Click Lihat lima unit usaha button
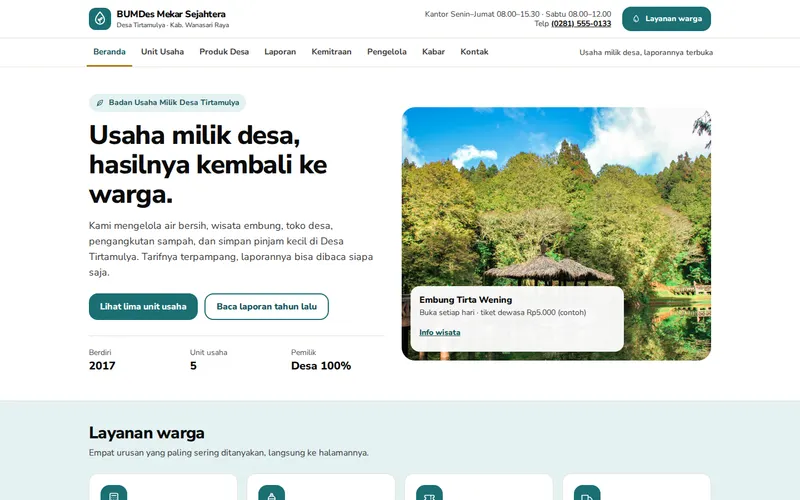 click(143, 307)
